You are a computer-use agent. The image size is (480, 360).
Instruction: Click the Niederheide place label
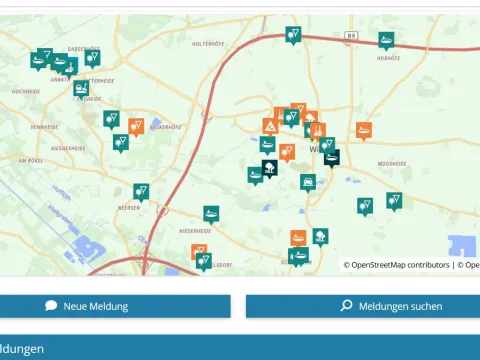coord(195,231)
